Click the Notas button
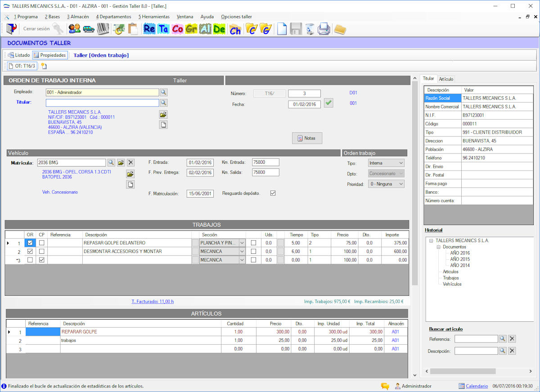This screenshot has height=392, width=540. (307, 138)
